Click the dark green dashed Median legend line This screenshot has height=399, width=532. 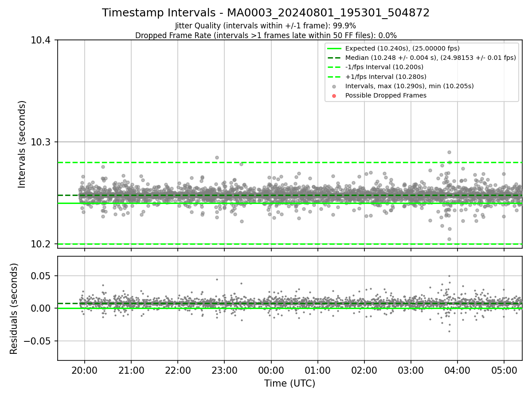click(x=334, y=58)
